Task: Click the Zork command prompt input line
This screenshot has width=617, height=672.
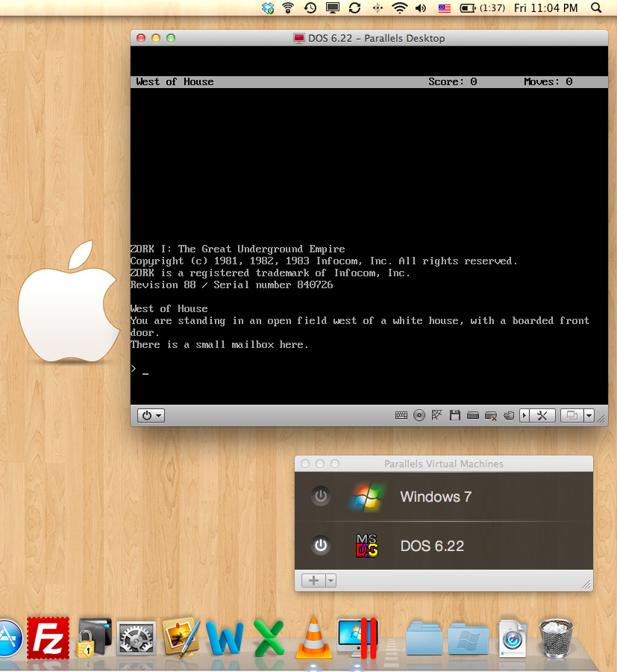Action: [x=369, y=369]
